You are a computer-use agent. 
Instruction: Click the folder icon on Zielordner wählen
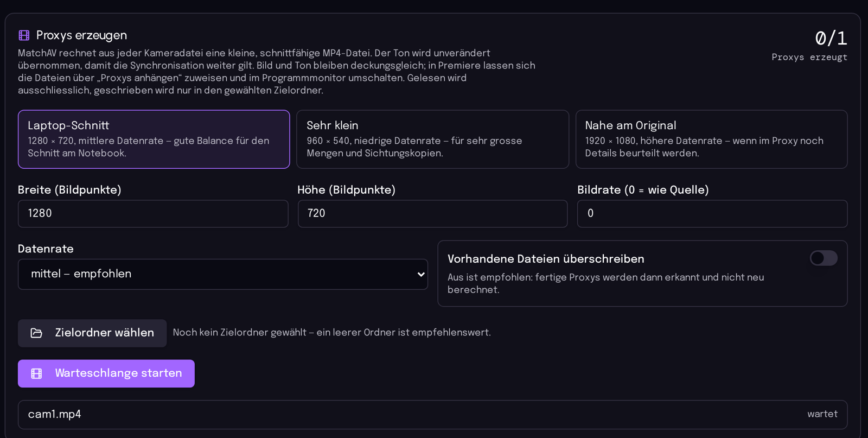(x=36, y=333)
